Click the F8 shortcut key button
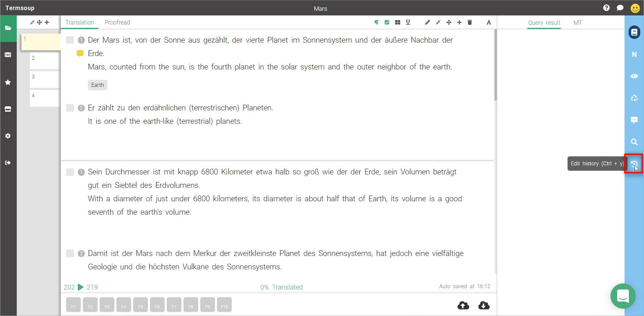Image resolution: width=644 pixels, height=316 pixels. (x=191, y=305)
